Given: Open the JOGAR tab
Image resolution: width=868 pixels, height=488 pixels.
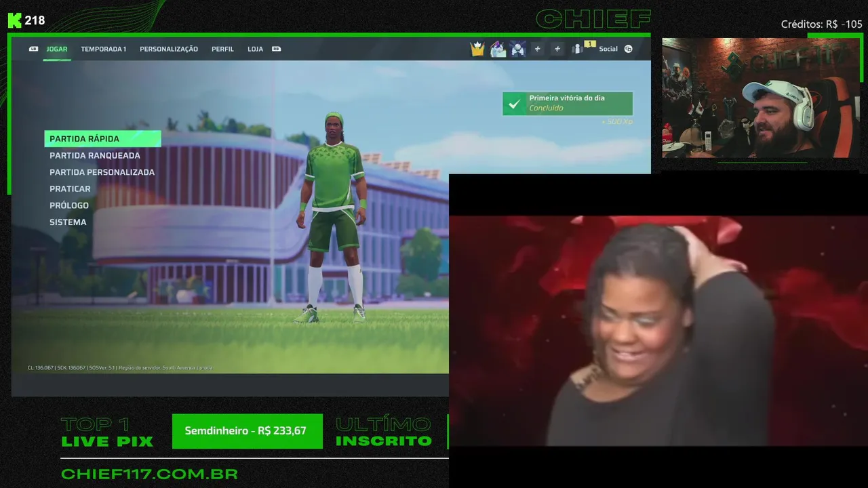Looking at the screenshot, I should pos(57,49).
